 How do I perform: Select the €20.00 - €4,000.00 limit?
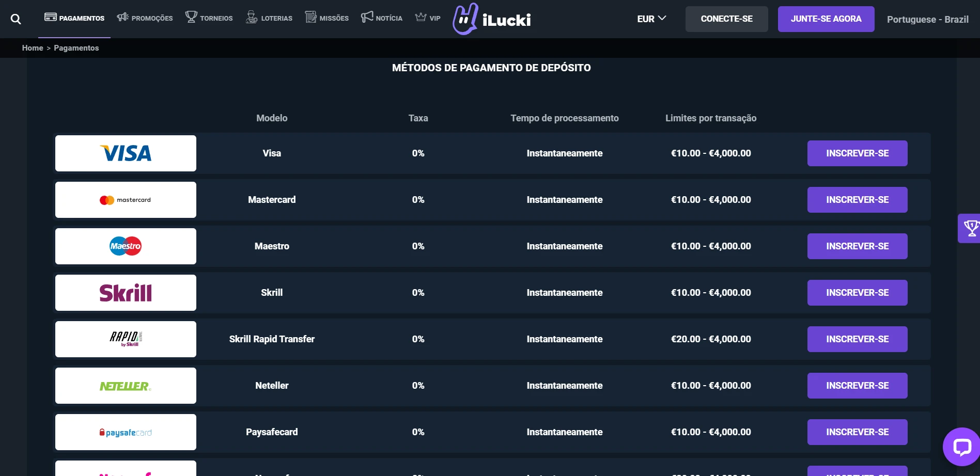tap(711, 339)
